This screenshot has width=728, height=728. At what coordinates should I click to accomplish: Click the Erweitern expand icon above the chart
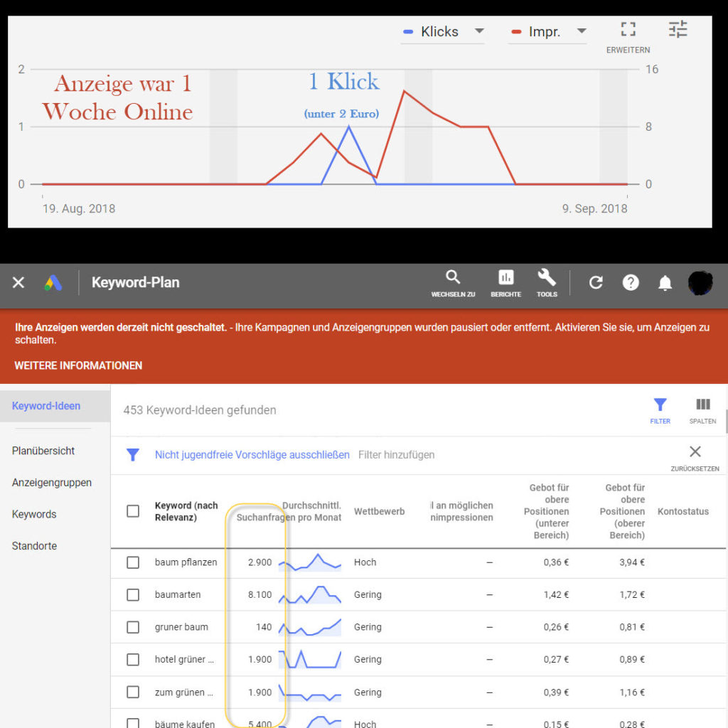[x=627, y=29]
